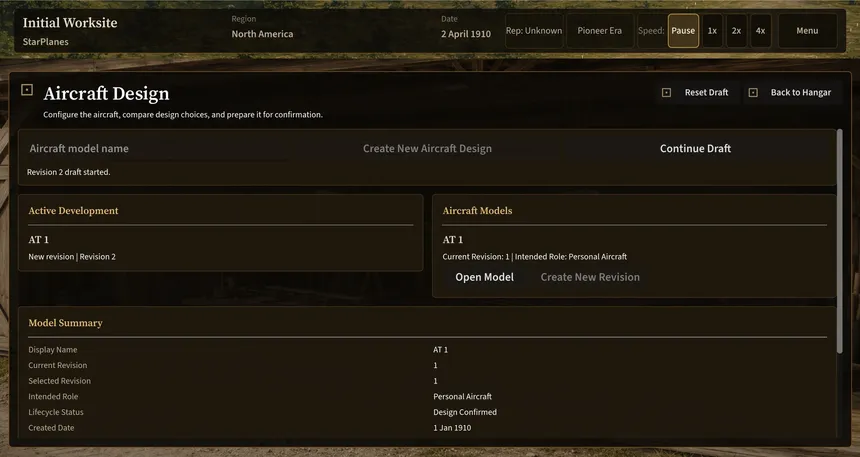Click the Intended Role value Personal Aircraft

click(x=462, y=397)
